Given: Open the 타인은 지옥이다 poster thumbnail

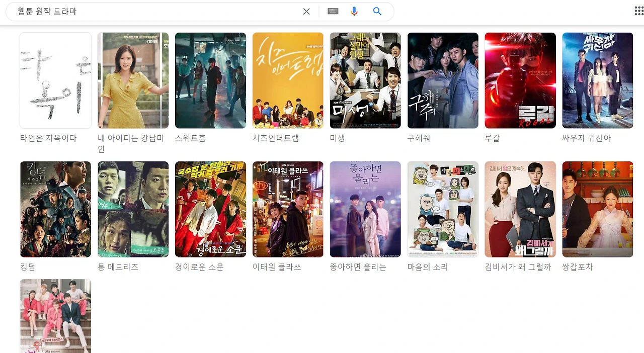Looking at the screenshot, I should [55, 80].
